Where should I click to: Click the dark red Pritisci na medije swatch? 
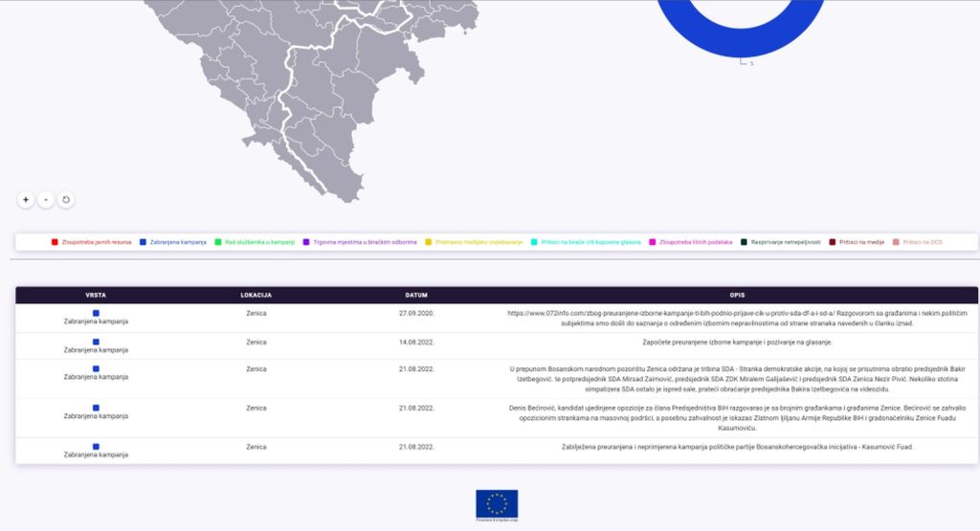(833, 242)
